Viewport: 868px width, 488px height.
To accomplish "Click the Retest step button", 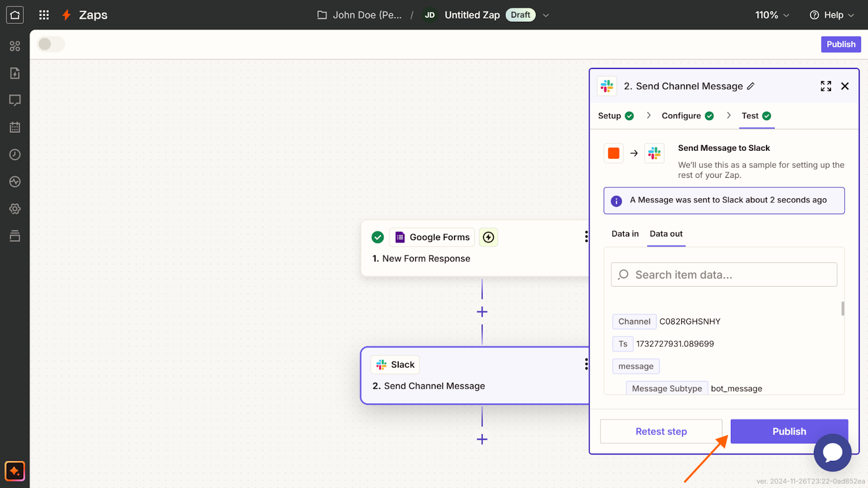I will pos(661,432).
